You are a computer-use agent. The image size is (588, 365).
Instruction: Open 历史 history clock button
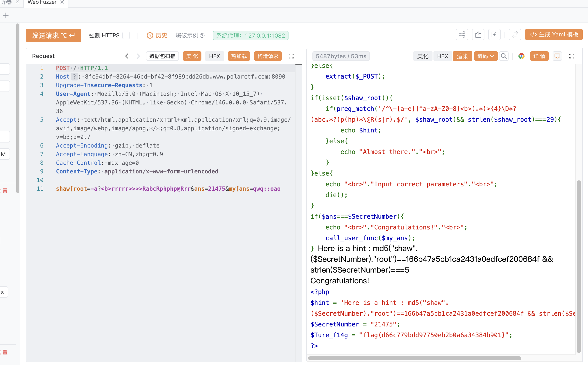click(x=157, y=35)
